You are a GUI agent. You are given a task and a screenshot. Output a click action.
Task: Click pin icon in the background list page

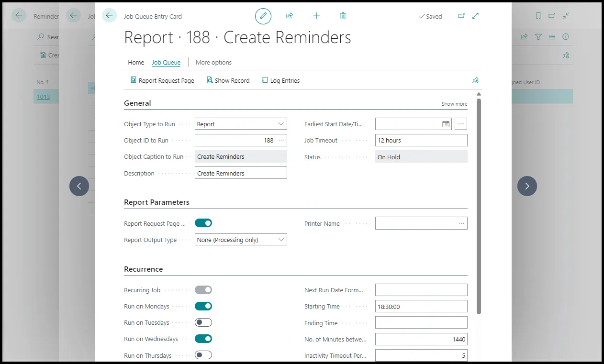pos(566,55)
